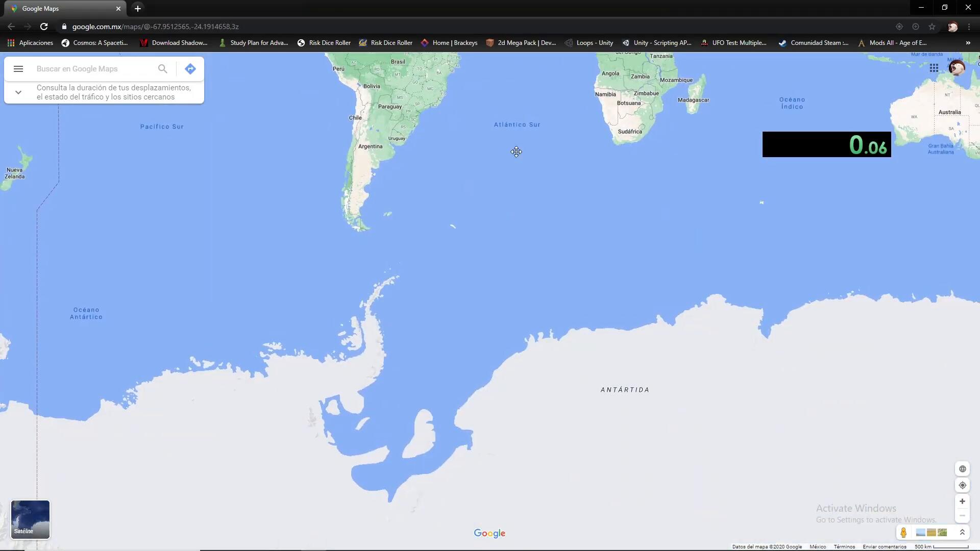Switch to the Satélite layer thumbnail
The height and width of the screenshot is (551, 980).
click(31, 519)
